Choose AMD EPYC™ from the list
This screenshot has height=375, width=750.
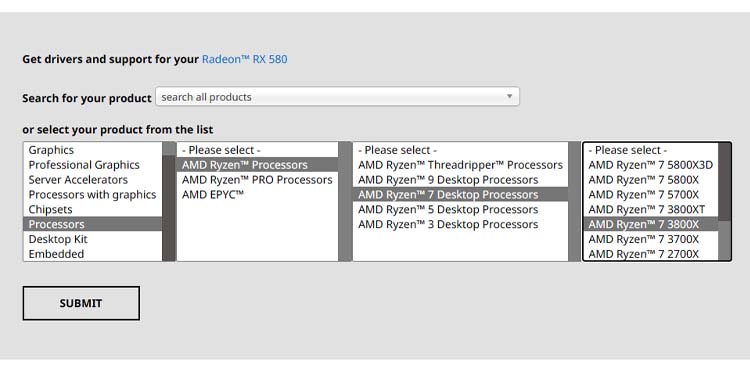point(258,195)
